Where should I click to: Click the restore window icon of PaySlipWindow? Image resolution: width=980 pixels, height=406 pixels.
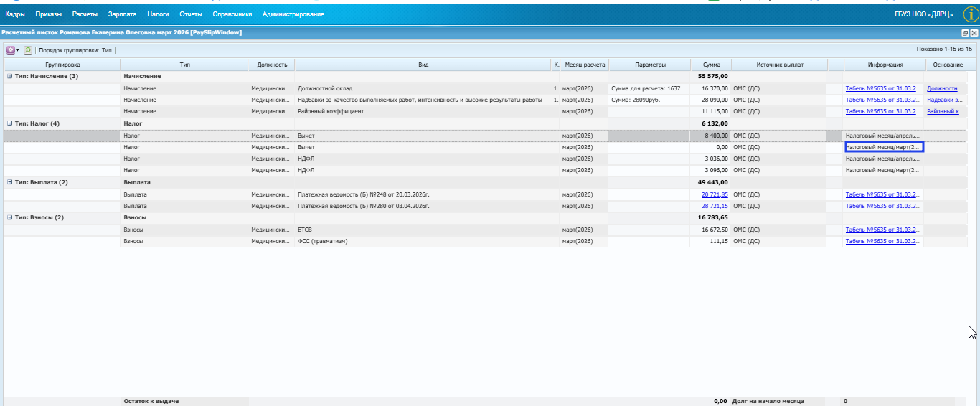point(966,33)
